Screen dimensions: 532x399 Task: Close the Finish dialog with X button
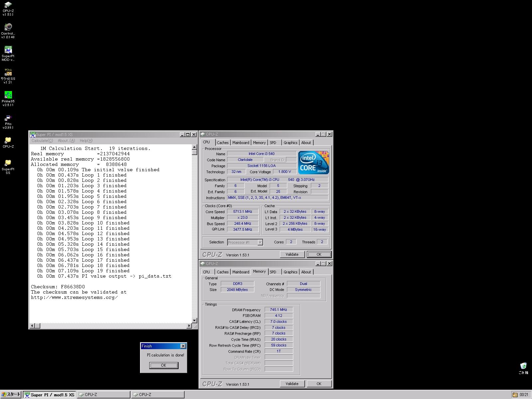click(x=183, y=346)
